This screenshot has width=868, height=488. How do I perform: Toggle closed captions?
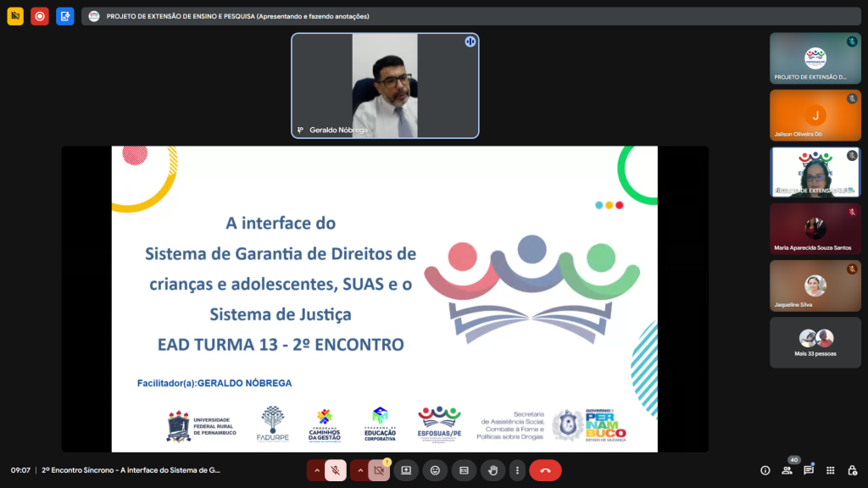pyautogui.click(x=464, y=470)
